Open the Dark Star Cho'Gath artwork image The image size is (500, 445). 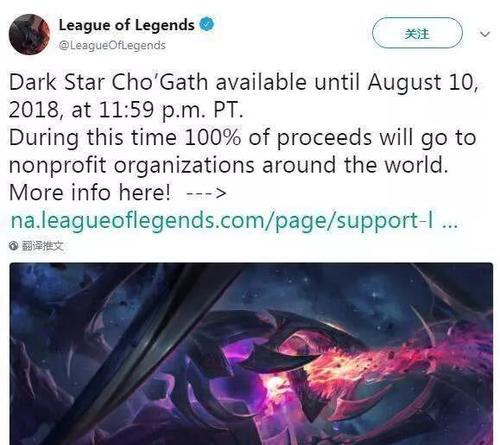(x=251, y=354)
